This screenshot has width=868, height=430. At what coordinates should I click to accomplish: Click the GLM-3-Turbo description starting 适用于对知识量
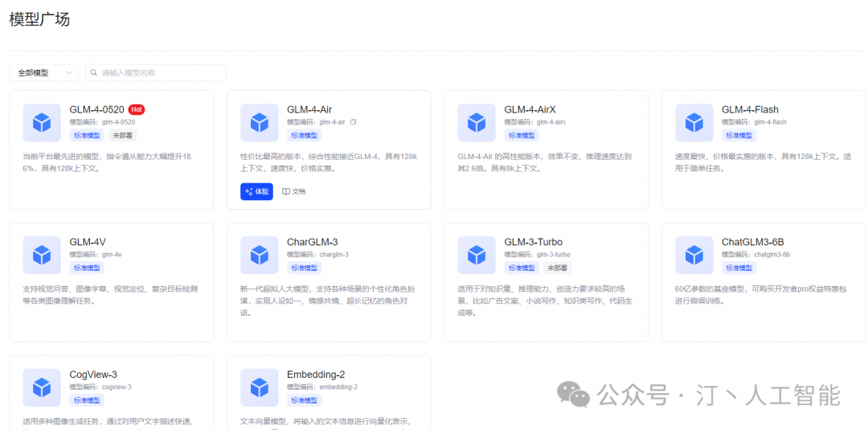coord(545,301)
